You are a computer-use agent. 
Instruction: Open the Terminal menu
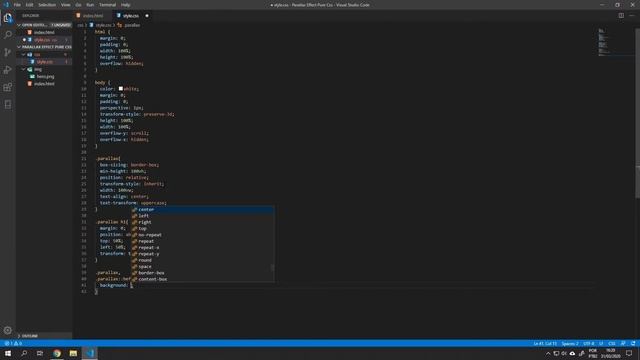coord(107,5)
